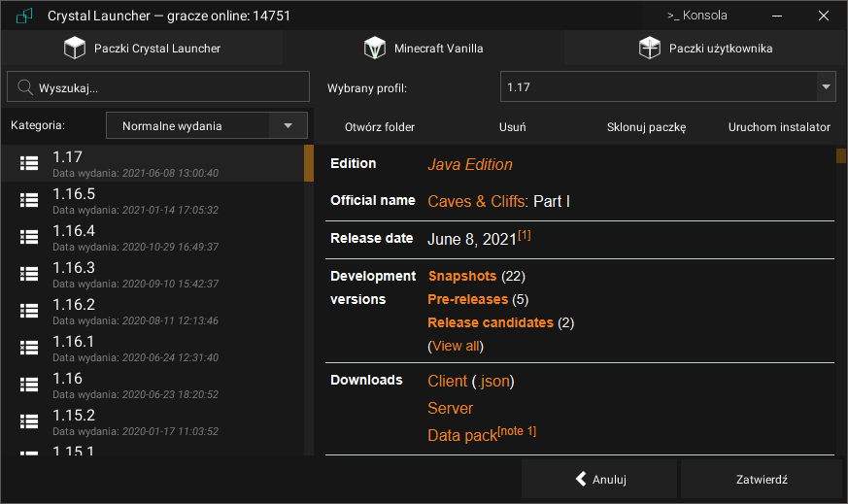Open the Data pack download link
The width and height of the screenshot is (848, 504).
(461, 435)
